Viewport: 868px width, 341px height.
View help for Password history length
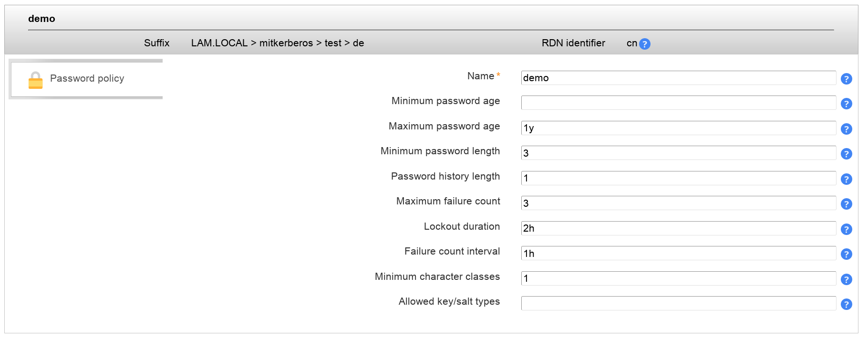tap(846, 179)
